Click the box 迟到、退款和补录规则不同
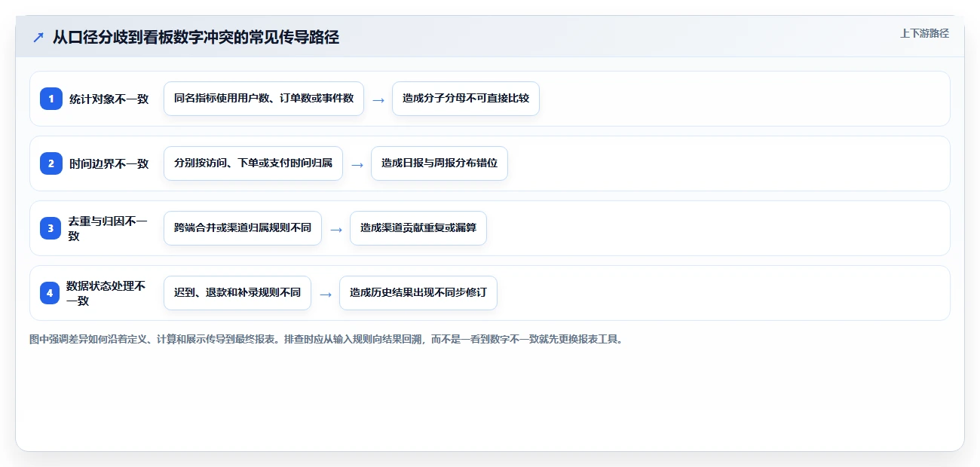Image resolution: width=980 pixels, height=467 pixels. pos(237,293)
